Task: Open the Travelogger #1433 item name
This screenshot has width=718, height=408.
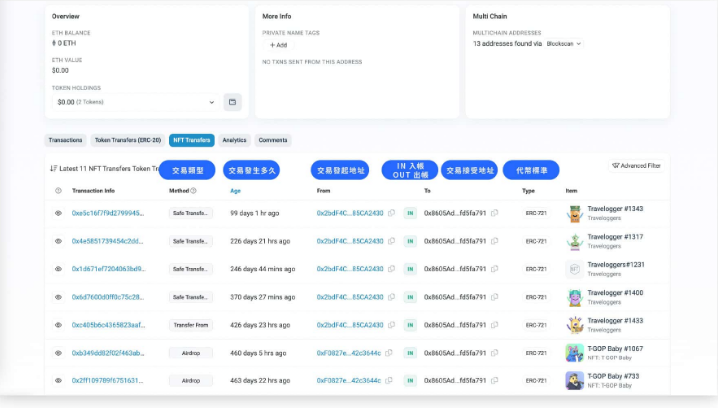Action: click(615, 321)
